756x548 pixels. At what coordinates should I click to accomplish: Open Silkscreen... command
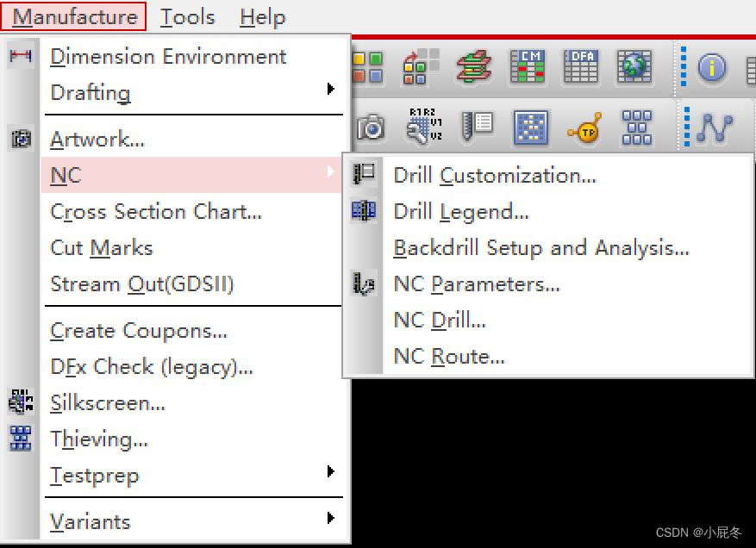pos(108,403)
